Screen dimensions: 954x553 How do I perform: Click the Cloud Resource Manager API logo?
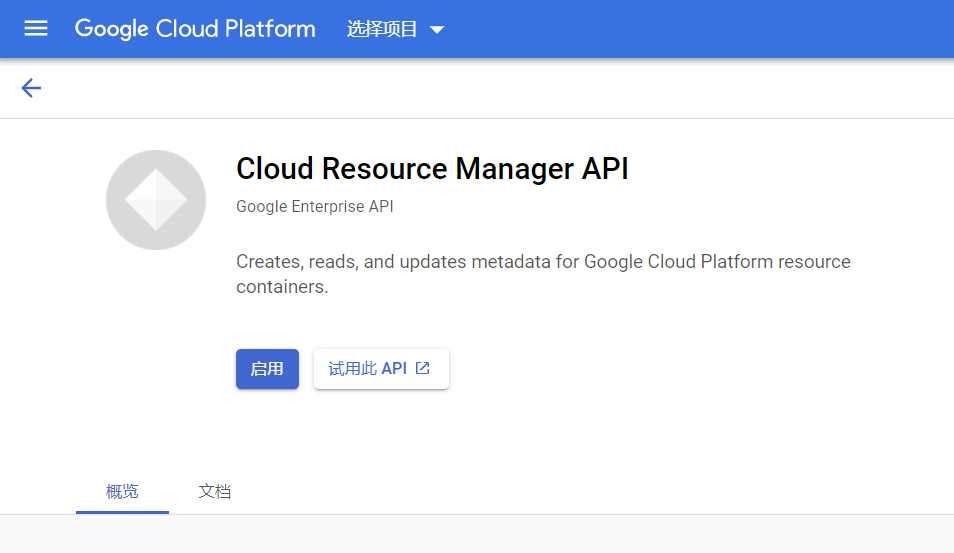click(x=156, y=200)
